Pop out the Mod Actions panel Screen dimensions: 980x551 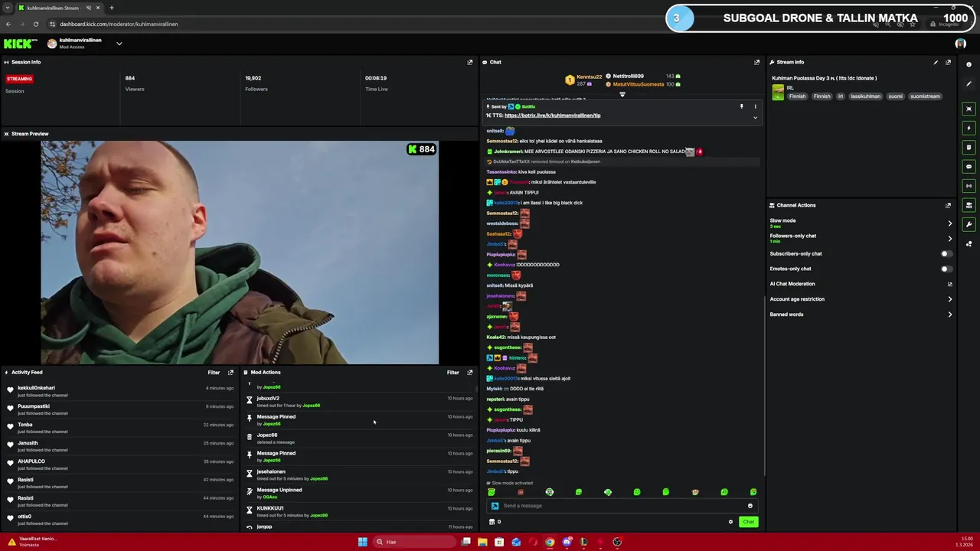pos(470,373)
